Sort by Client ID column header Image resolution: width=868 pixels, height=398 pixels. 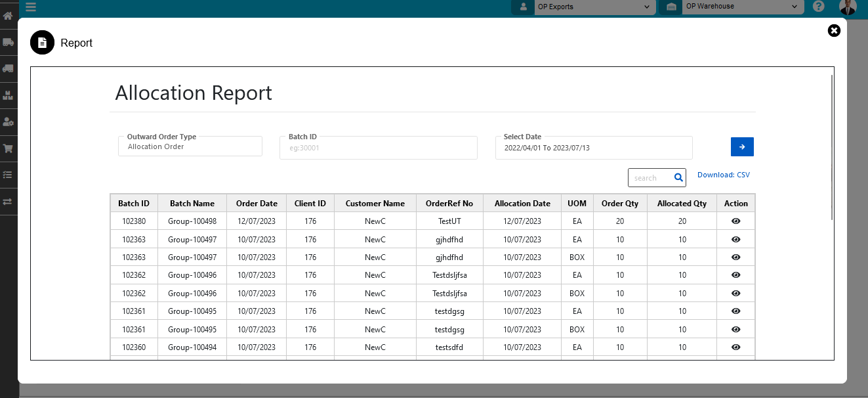coord(310,204)
